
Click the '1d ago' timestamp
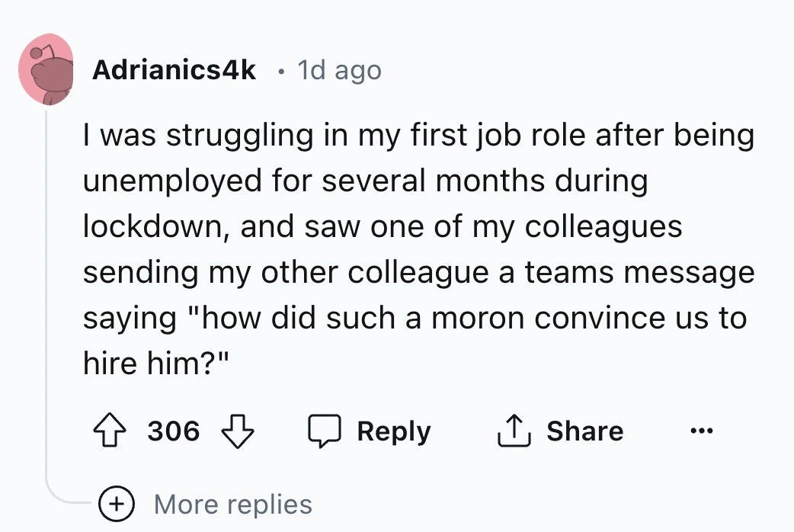[338, 70]
